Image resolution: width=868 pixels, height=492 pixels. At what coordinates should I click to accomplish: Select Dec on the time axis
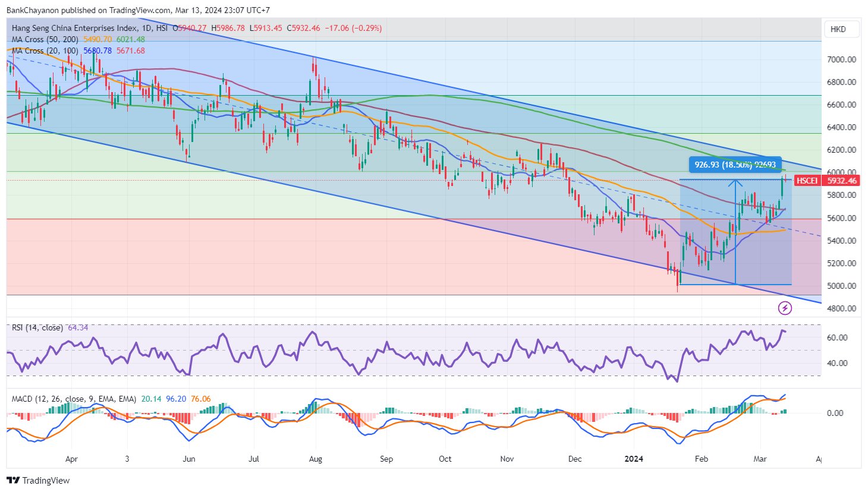(x=575, y=459)
